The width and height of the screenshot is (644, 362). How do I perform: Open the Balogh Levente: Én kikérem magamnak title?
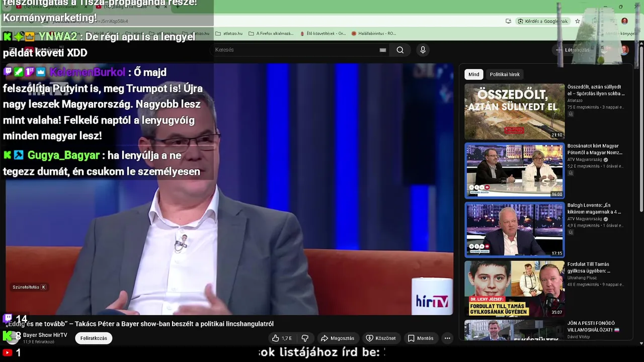tap(595, 209)
